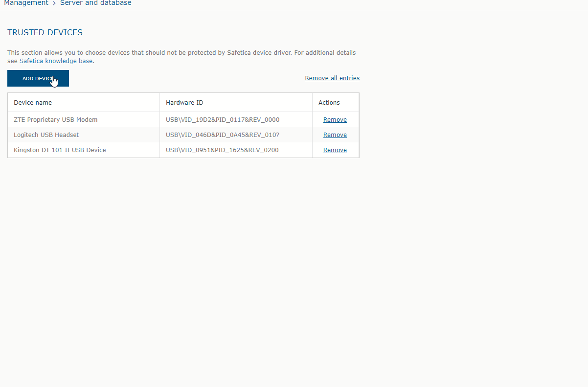Click the Kingston hardware ID cell
Viewport: 588px width, 387px height.
coord(222,150)
